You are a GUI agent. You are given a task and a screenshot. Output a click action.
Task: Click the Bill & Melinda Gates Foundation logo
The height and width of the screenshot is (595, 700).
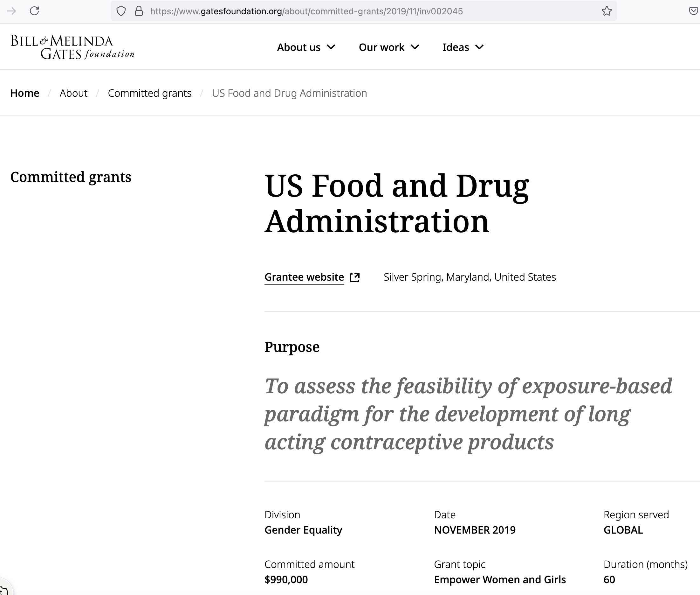pyautogui.click(x=72, y=47)
